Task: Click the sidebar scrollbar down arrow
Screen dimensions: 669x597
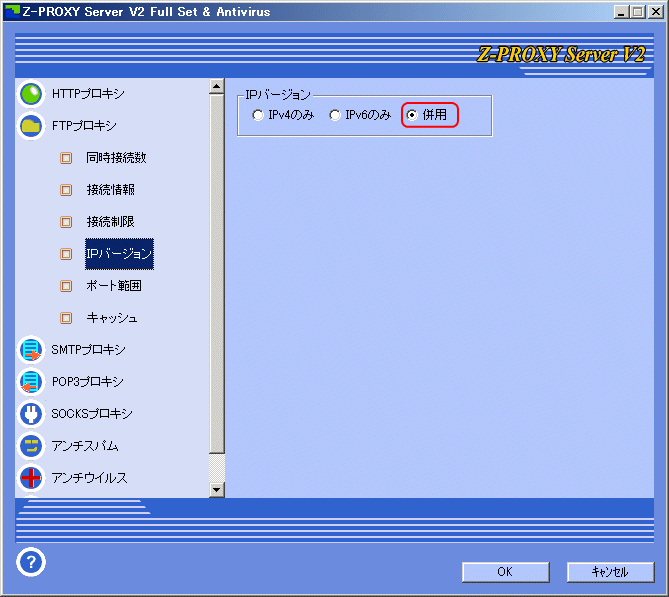Action: [217, 489]
